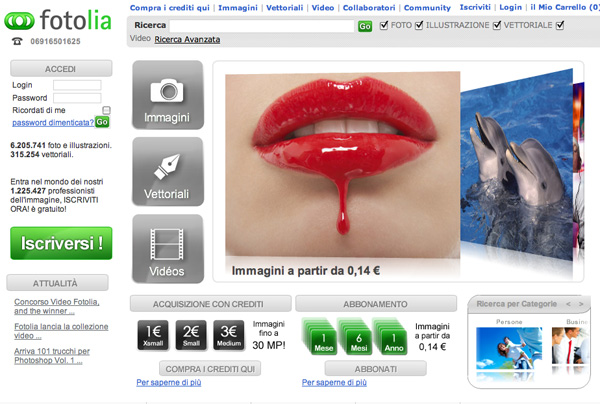Open Per saperne di più under credits
The height and width of the screenshot is (404, 600).
point(169,383)
